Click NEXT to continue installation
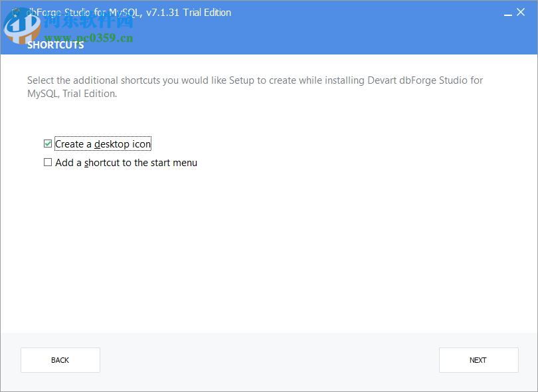Screen dimensions: 538x392 coord(478,359)
